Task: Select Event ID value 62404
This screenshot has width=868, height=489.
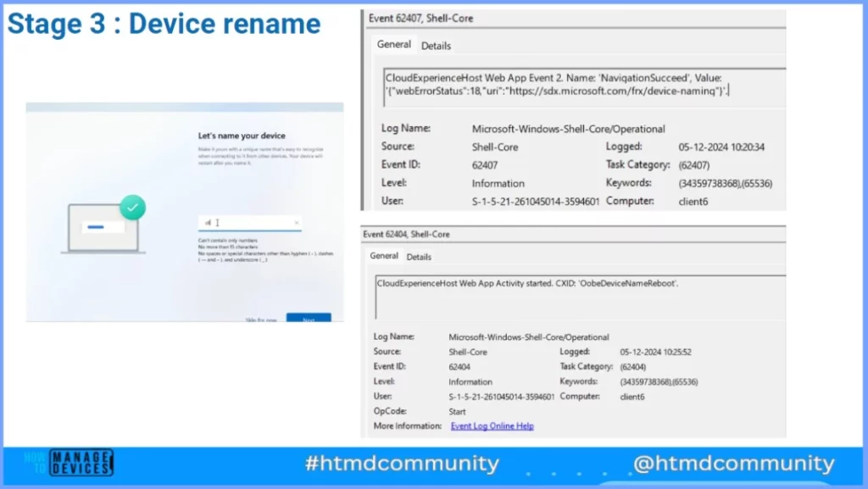Action: (x=459, y=367)
